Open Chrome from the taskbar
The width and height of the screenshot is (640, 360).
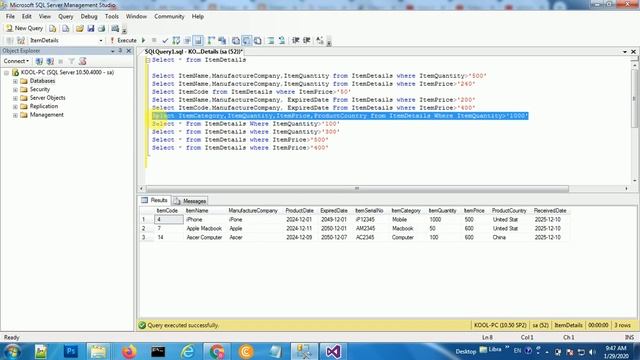(x=217, y=351)
